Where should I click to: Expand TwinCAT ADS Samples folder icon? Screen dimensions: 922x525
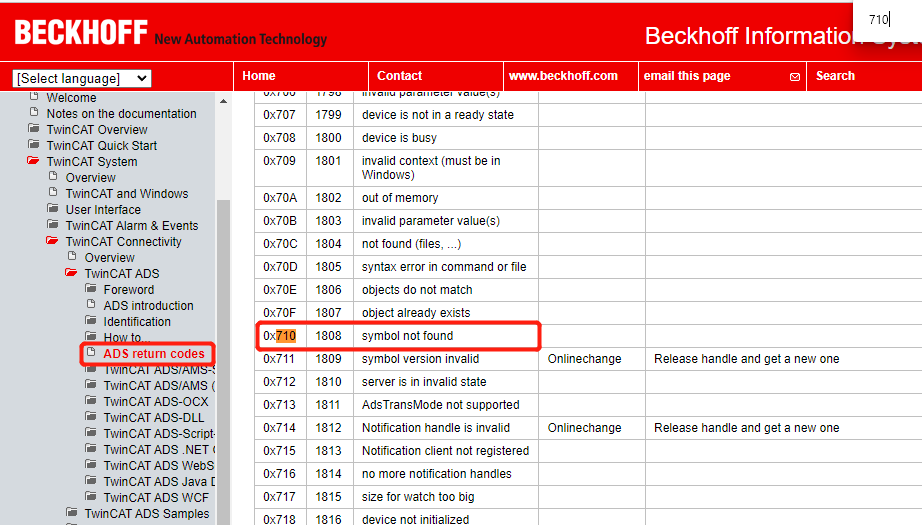(x=72, y=511)
